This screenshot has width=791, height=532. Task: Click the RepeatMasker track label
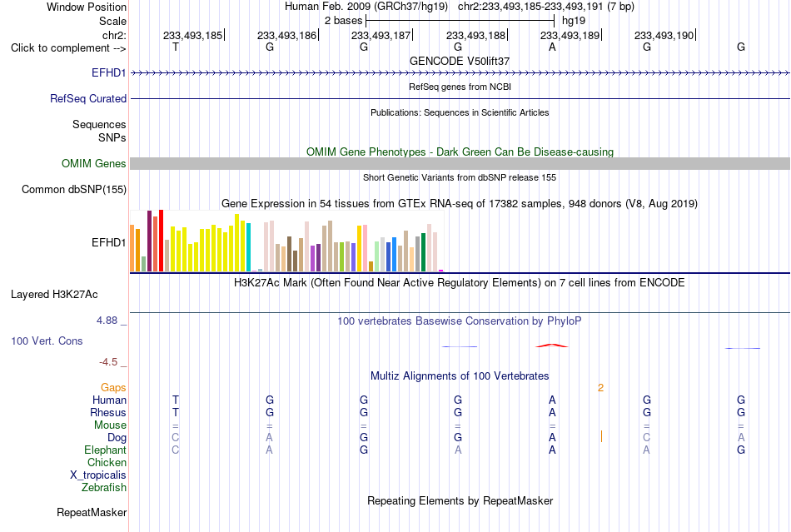click(92, 512)
